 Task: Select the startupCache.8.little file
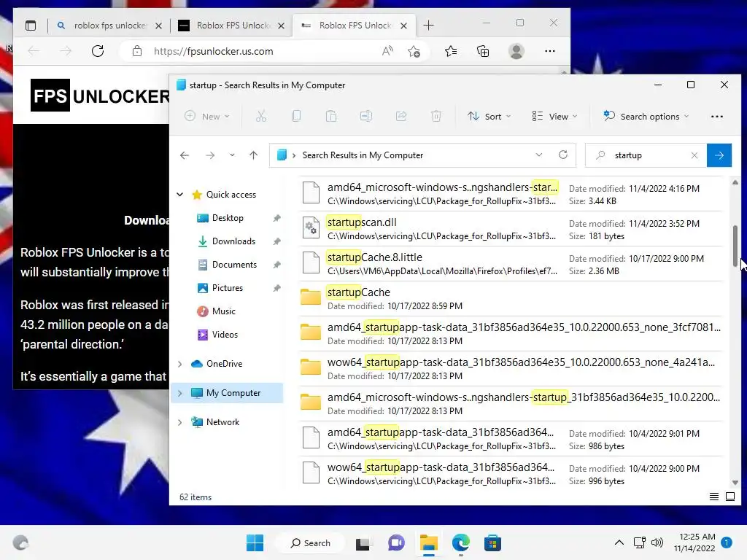click(x=511, y=264)
